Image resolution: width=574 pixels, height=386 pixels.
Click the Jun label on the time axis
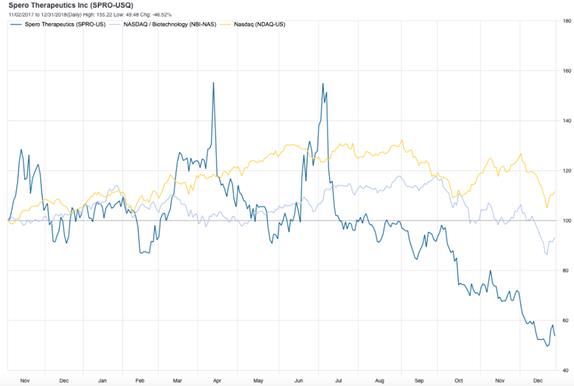point(299,381)
